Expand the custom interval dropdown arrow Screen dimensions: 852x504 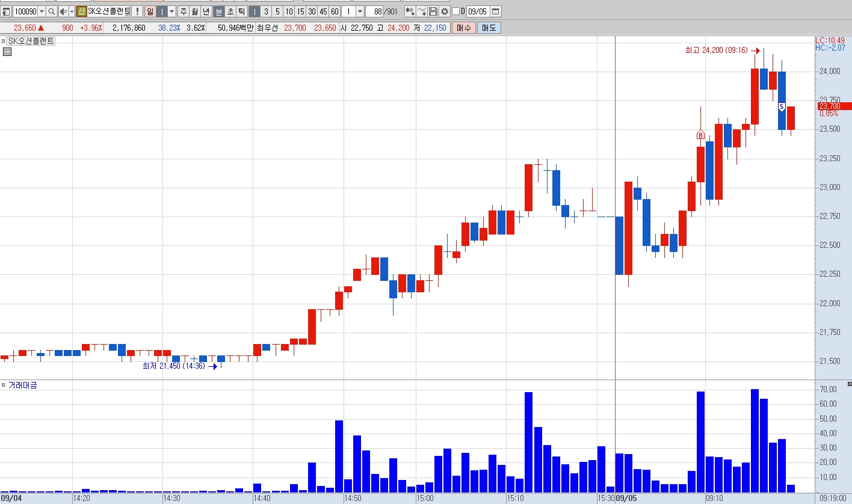360,11
